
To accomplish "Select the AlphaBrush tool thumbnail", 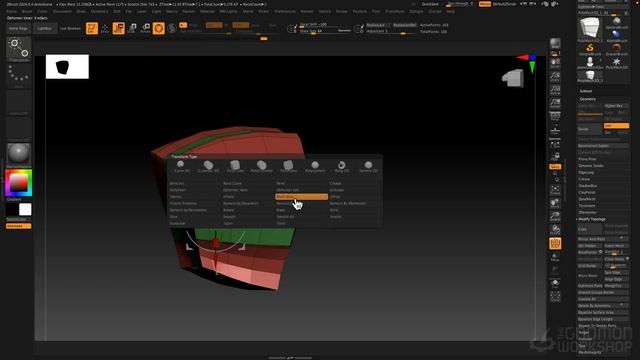I will coord(616,36).
